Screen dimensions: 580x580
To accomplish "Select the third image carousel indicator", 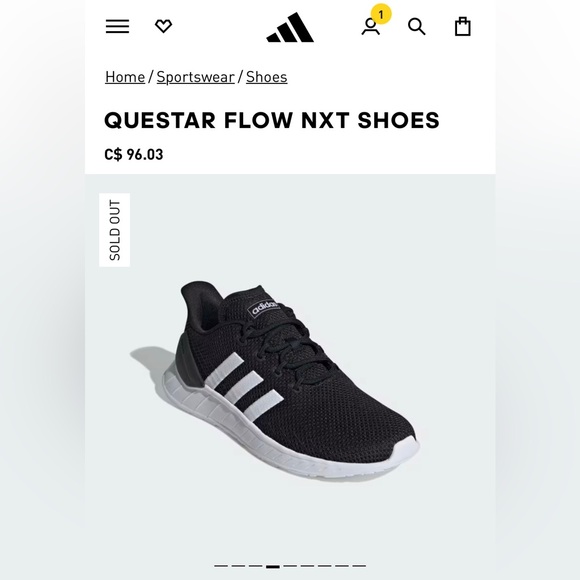I will tap(256, 566).
